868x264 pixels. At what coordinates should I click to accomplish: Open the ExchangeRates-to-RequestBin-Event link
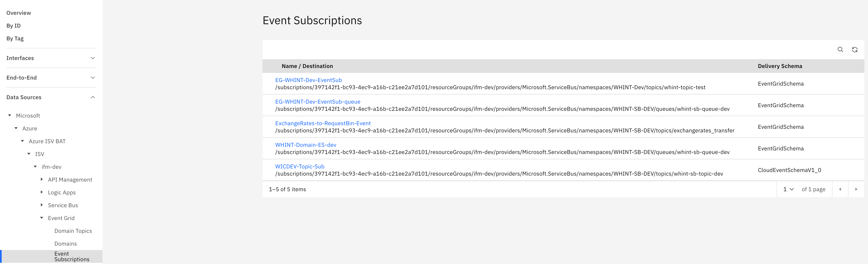coord(323,123)
